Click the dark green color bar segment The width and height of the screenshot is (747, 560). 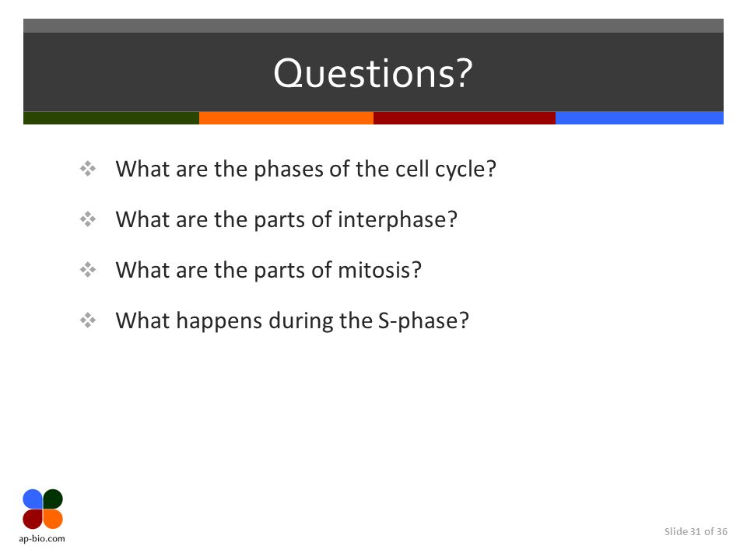[111, 118]
